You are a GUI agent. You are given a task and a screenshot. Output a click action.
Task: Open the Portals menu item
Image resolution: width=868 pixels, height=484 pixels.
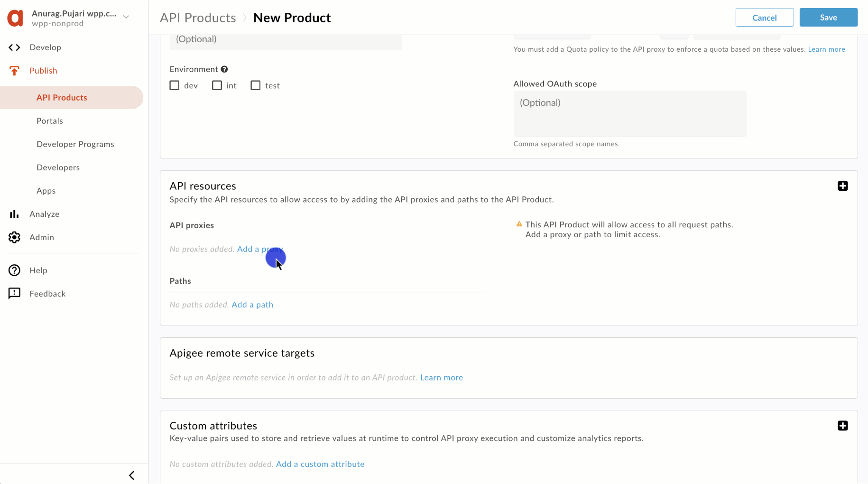tap(50, 121)
